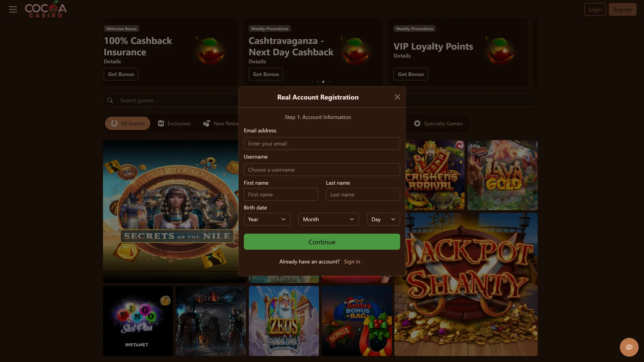Open the hamburger menu icon

[13, 9]
